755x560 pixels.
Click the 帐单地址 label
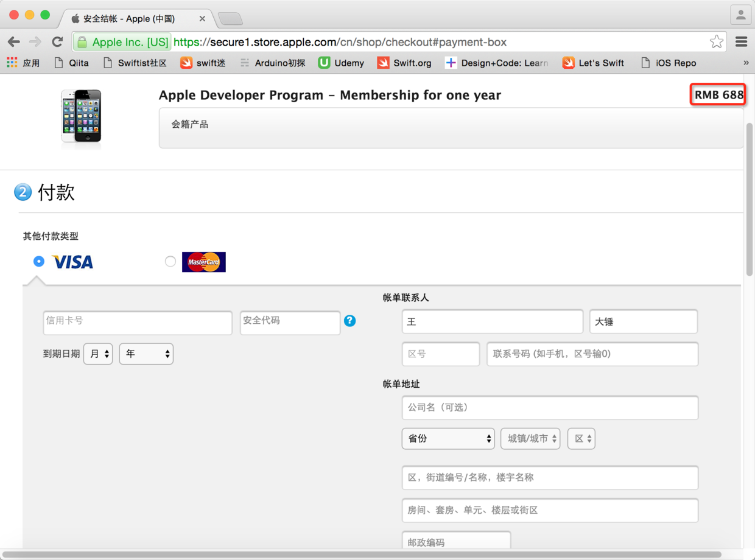pos(401,384)
